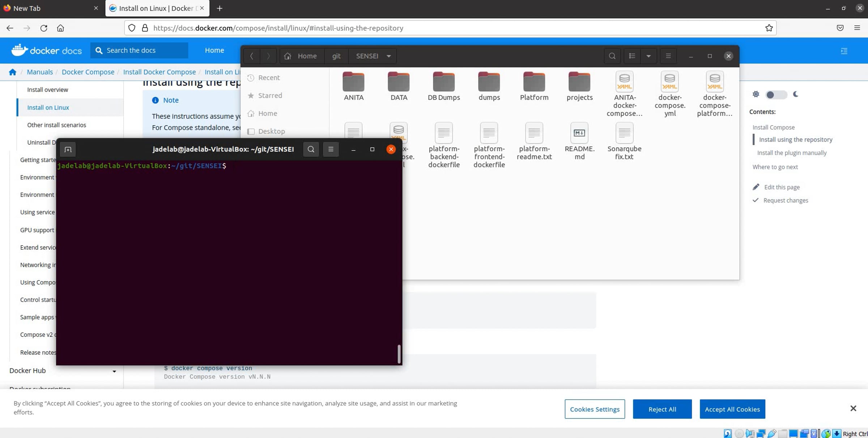Click the Firefox Pocket save icon
Viewport: 868px width, 438px height.
pos(840,28)
